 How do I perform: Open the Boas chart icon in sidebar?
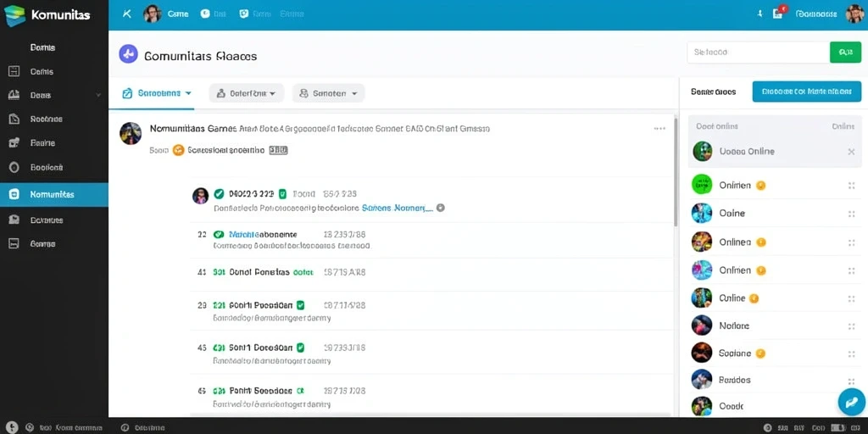[14, 95]
